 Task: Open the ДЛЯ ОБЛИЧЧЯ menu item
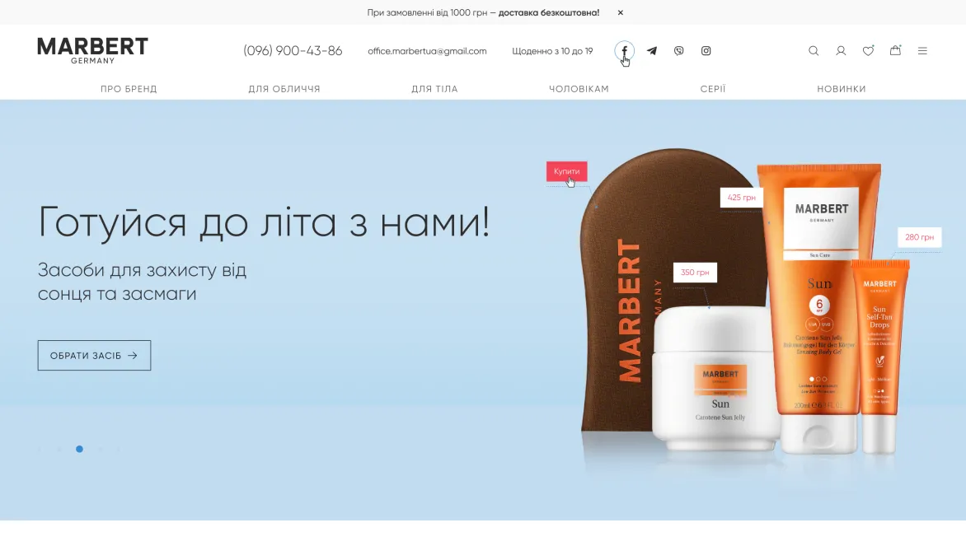(x=284, y=89)
